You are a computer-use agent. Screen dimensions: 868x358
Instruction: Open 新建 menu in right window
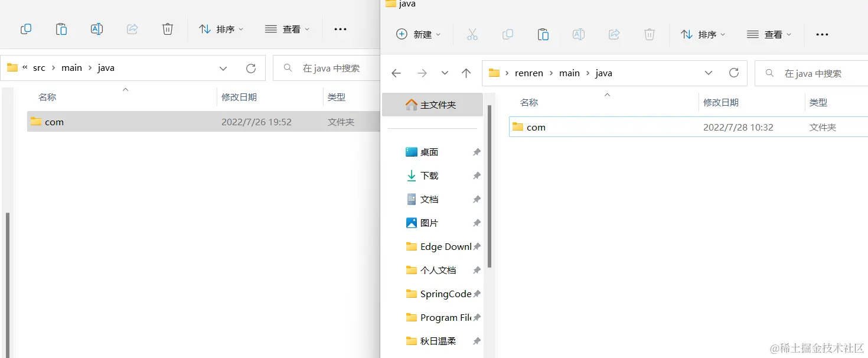click(418, 34)
